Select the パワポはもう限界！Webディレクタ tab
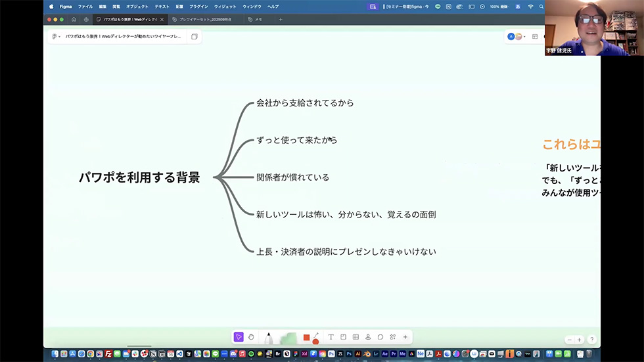The height and width of the screenshot is (362, 644). (130, 19)
